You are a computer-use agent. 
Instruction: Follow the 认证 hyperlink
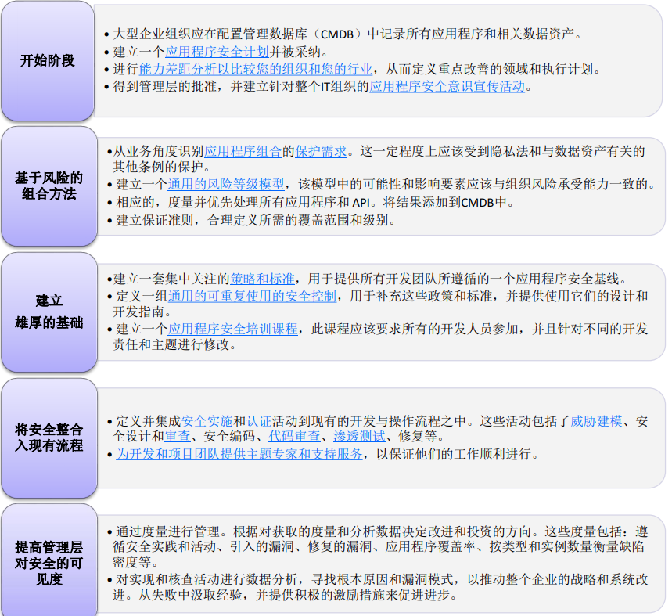click(259, 421)
